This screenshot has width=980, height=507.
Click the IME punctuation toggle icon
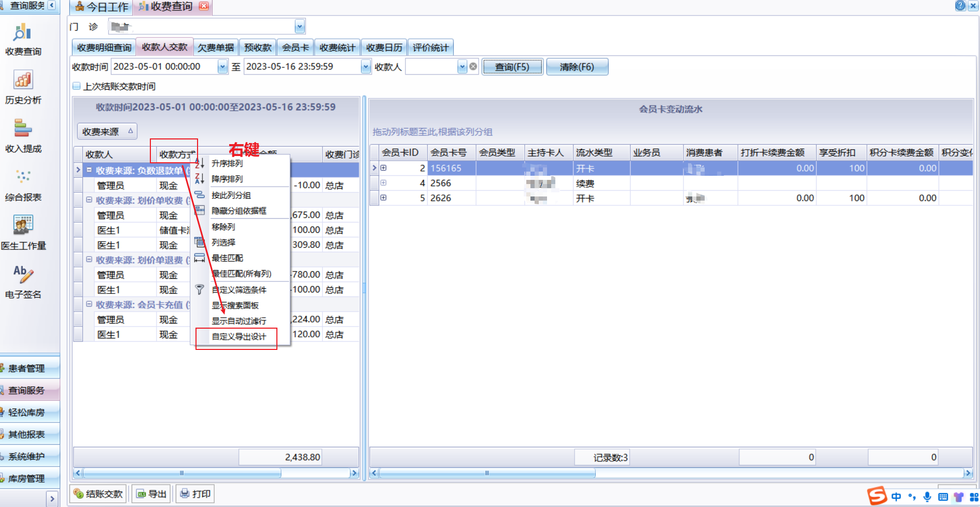click(x=912, y=497)
